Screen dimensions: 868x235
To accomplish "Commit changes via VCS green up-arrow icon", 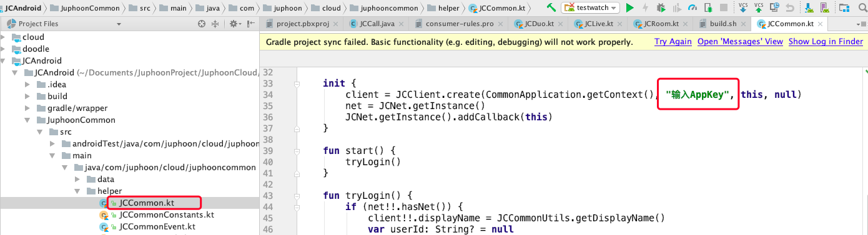I will tap(759, 7).
